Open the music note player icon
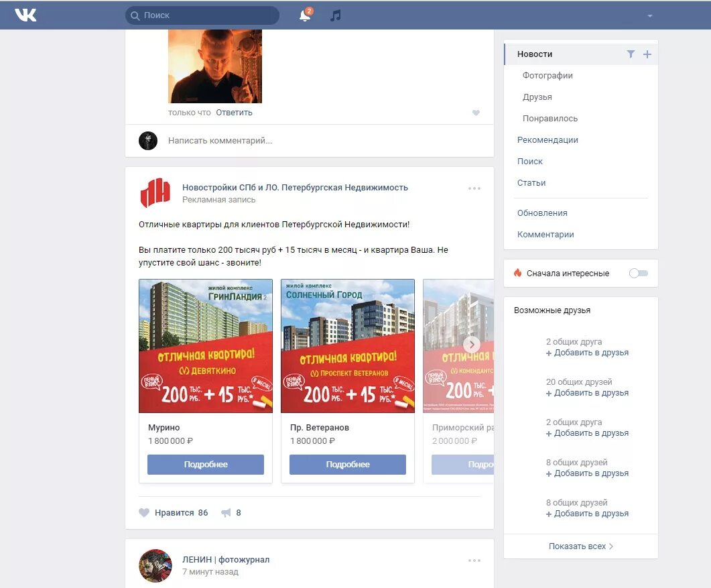The width and height of the screenshot is (711, 588). click(336, 15)
